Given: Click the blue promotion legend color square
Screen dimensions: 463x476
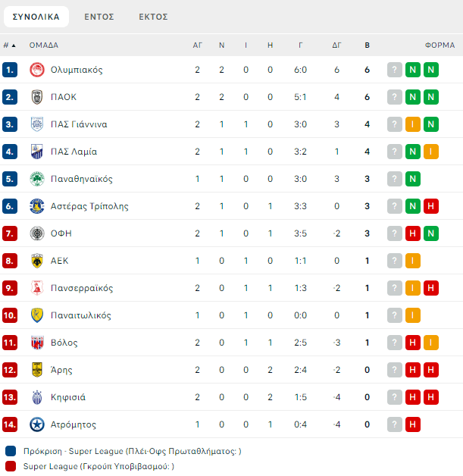Looking at the screenshot, I should coord(10,451).
